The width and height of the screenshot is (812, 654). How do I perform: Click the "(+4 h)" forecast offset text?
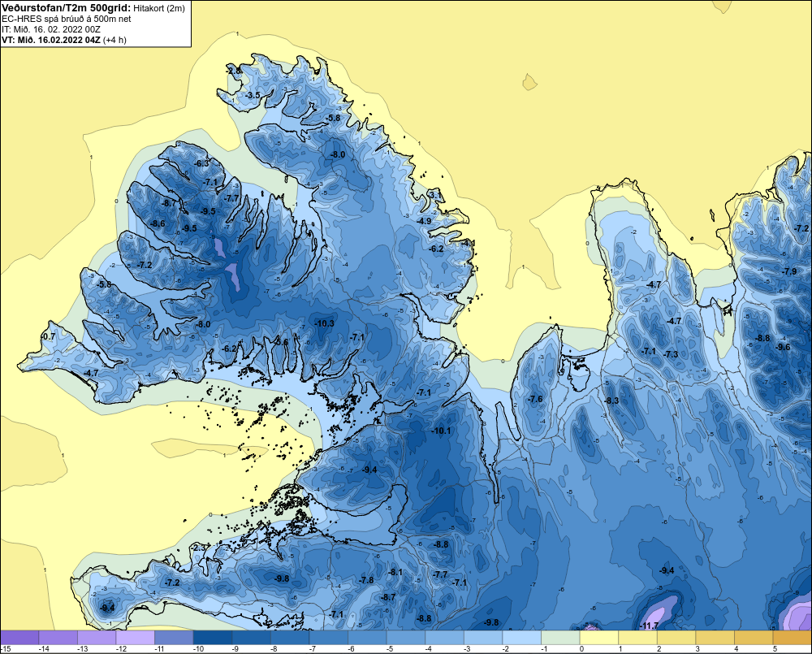[x=114, y=40]
